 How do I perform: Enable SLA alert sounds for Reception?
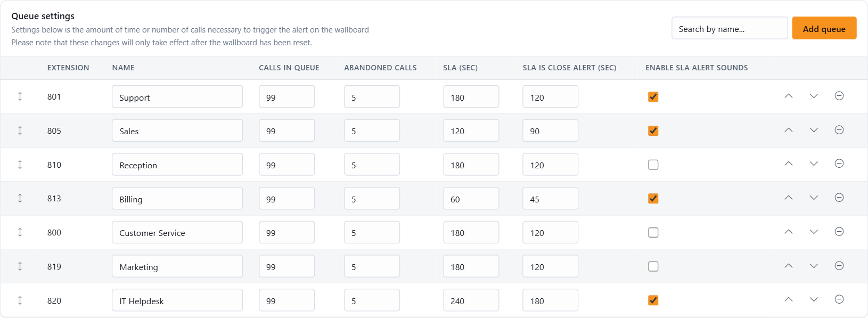[x=653, y=165]
